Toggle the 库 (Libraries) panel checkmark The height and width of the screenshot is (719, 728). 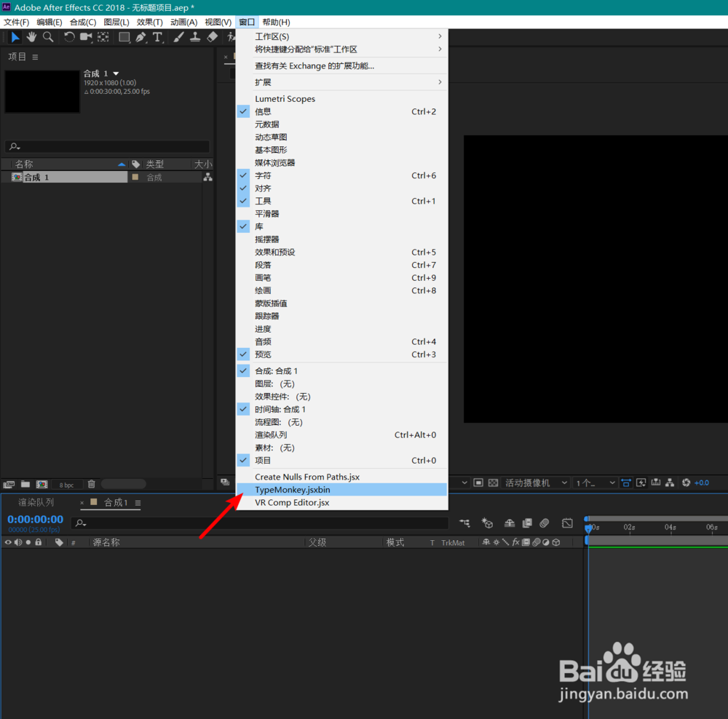click(243, 226)
